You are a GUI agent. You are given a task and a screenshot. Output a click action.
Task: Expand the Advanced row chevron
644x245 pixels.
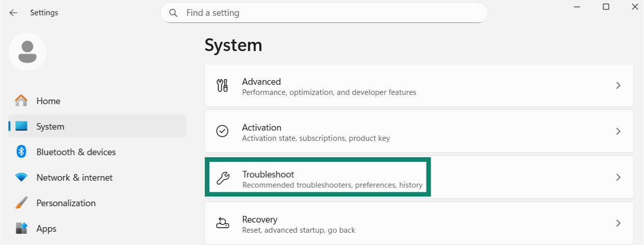tap(618, 85)
